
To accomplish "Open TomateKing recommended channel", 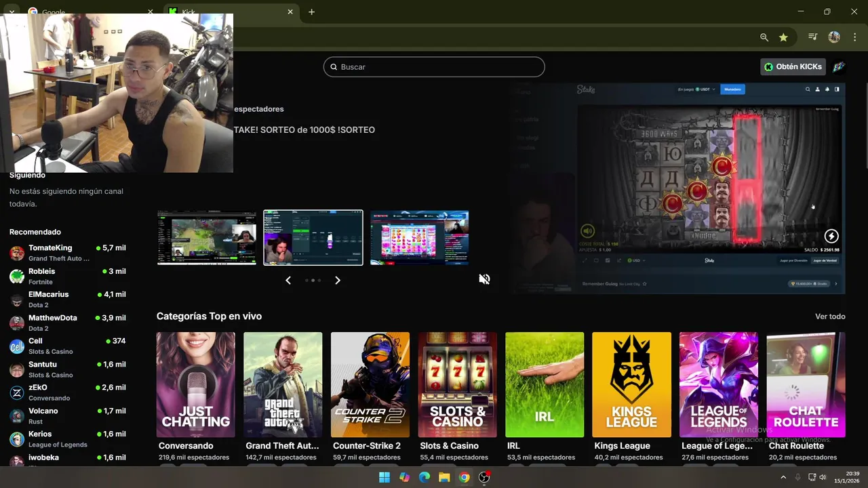I will coord(68,253).
